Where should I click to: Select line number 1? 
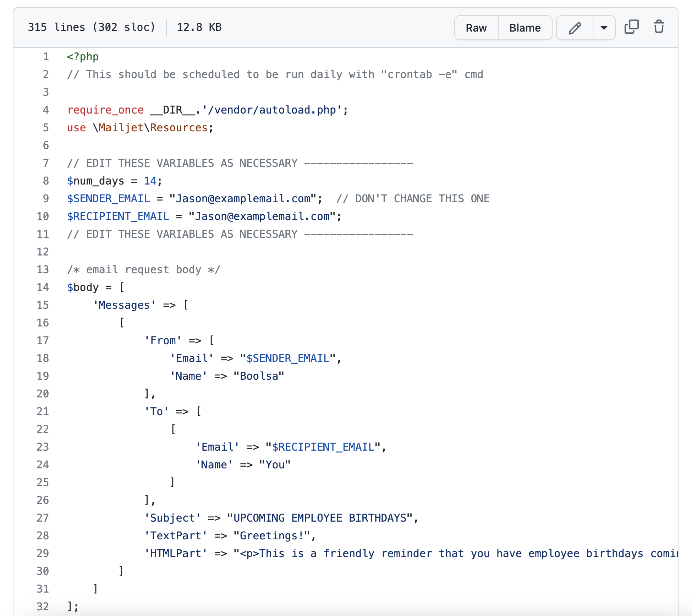point(45,56)
